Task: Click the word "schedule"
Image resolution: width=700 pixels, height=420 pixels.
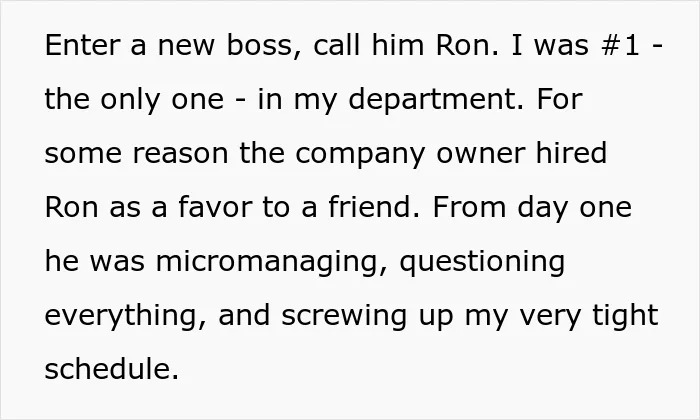Action: [x=108, y=369]
